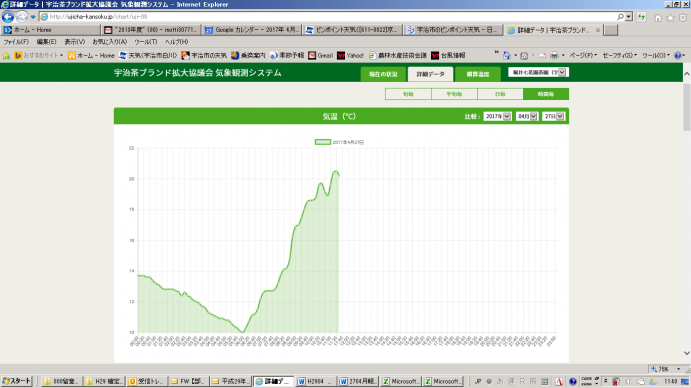Open the 04月 month comparison dropdown
The width and height of the screenshot is (691, 388).
pyautogui.click(x=527, y=116)
